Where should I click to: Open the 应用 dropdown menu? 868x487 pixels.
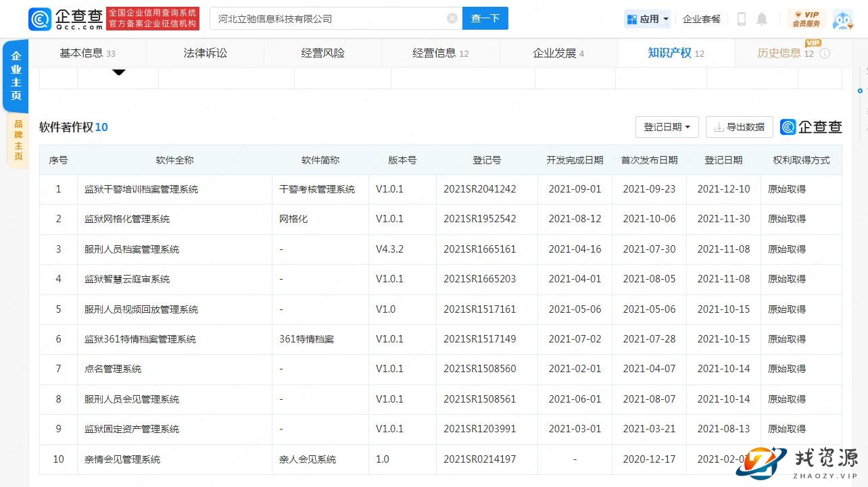tap(648, 19)
